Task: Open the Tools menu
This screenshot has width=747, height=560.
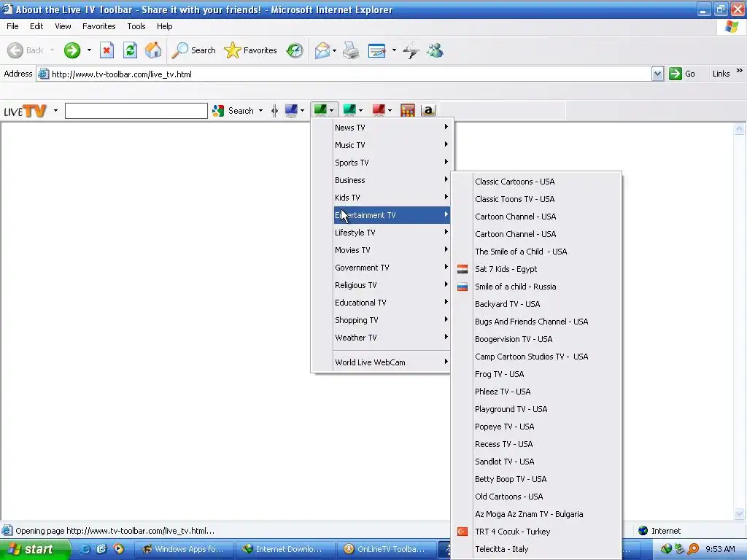Action: (136, 26)
